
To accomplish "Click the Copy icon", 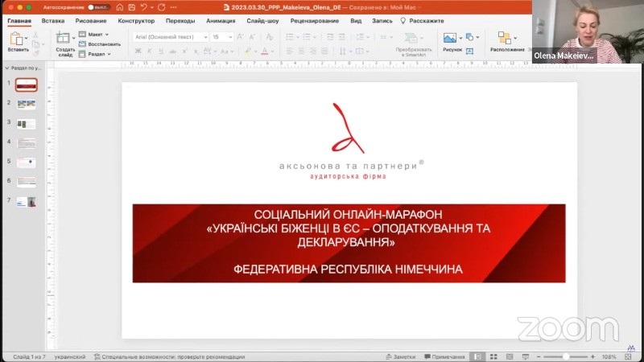I will 35,44.
